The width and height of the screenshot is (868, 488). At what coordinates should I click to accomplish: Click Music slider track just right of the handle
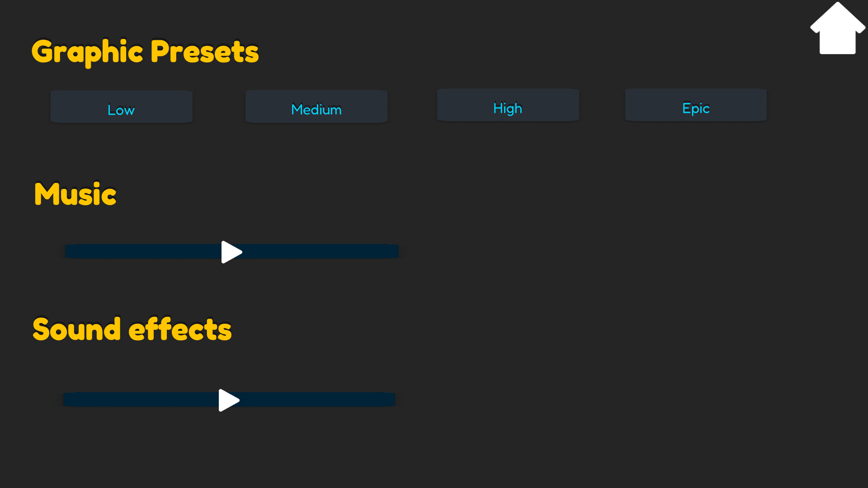click(254, 251)
